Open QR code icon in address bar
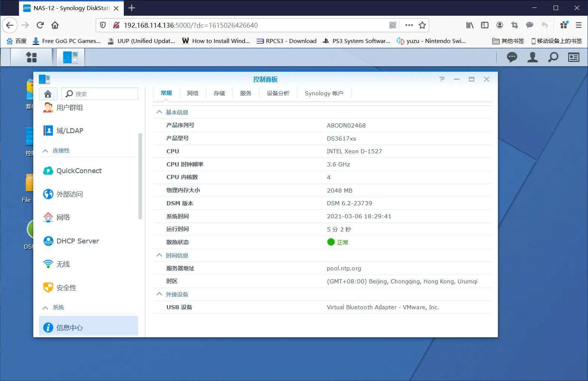Image resolution: width=588 pixels, height=381 pixels. click(393, 25)
